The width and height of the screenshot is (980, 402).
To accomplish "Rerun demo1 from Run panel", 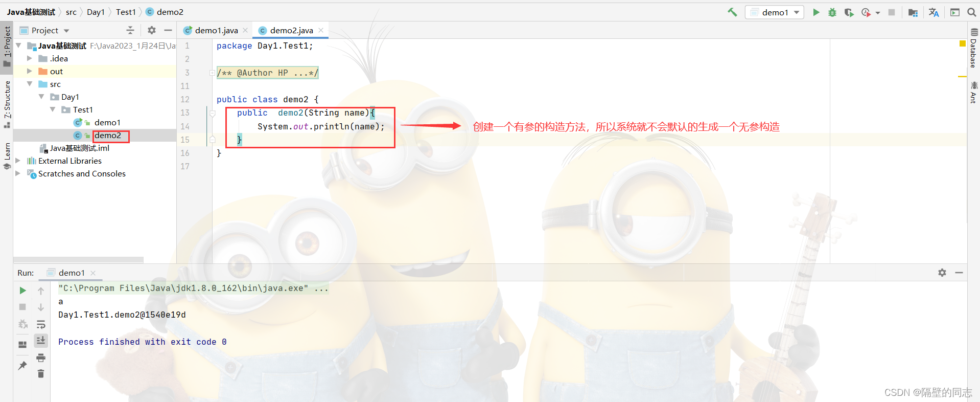I will coord(22,291).
